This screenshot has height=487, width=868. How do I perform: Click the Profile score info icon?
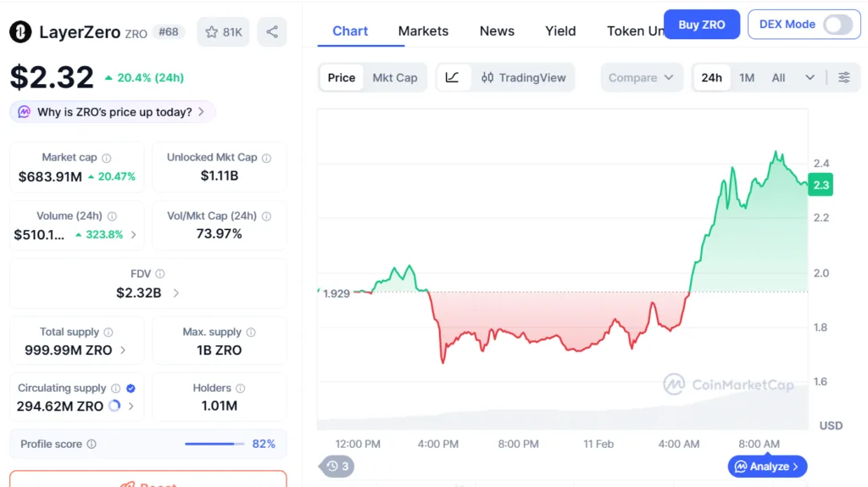pyautogui.click(x=92, y=444)
